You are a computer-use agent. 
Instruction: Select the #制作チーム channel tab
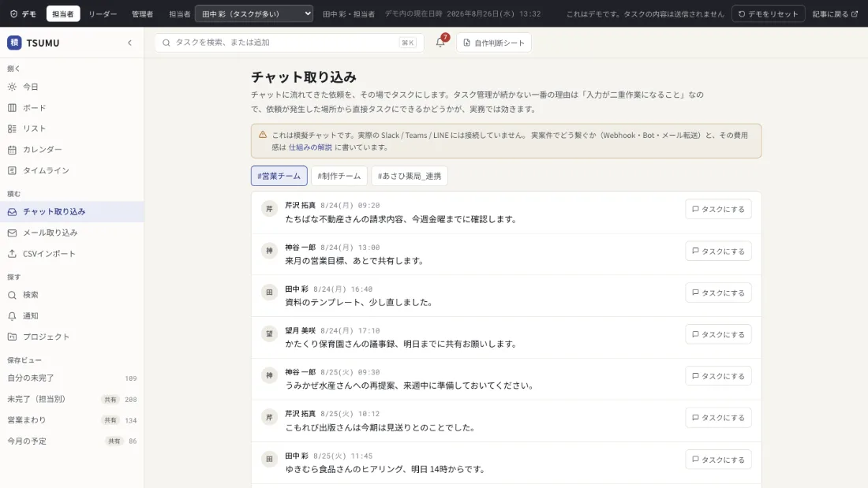(x=339, y=176)
